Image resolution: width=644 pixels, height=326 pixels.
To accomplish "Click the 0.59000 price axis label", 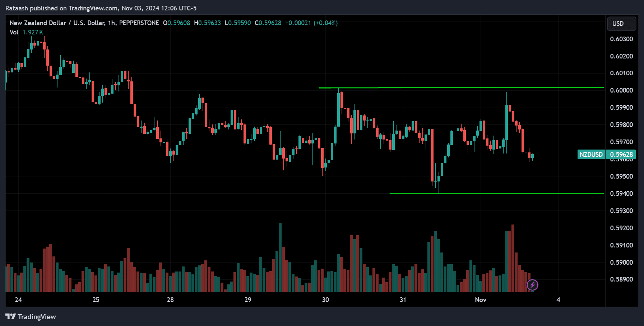I will [x=621, y=263].
